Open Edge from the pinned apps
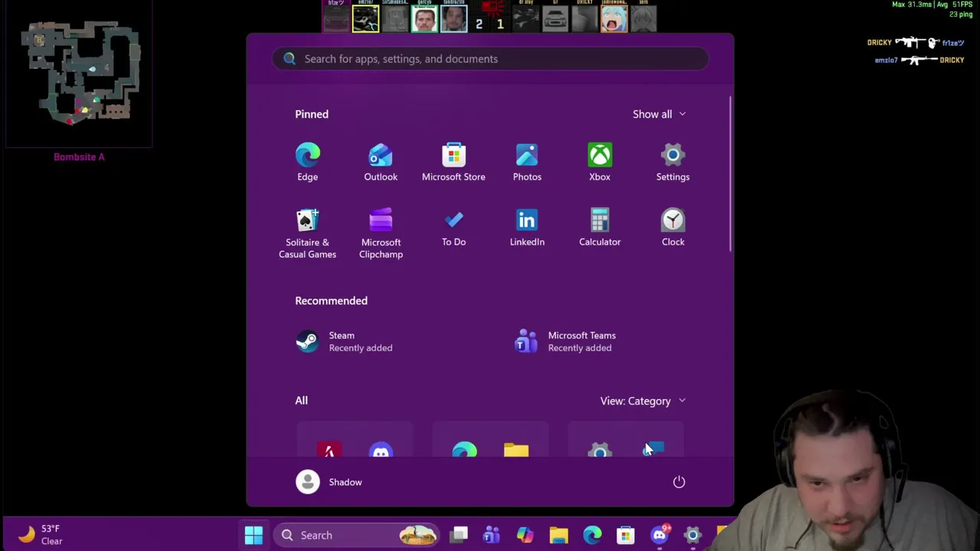 tap(307, 163)
